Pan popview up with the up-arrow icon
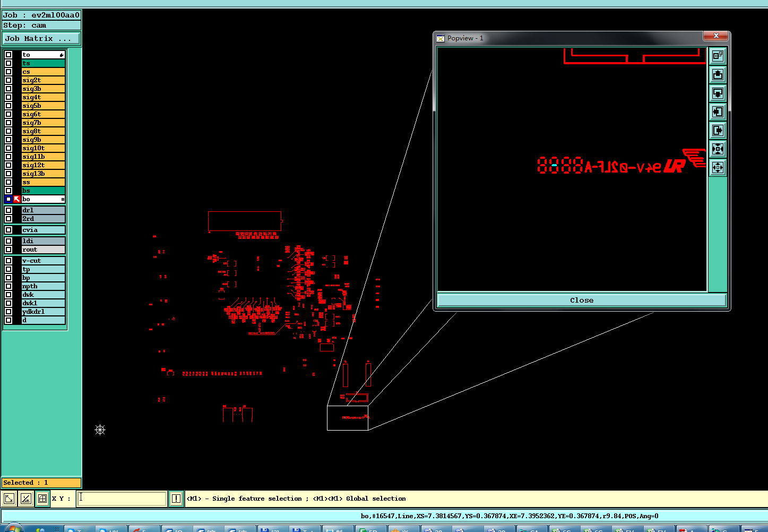The width and height of the screenshot is (768, 532). point(718,74)
